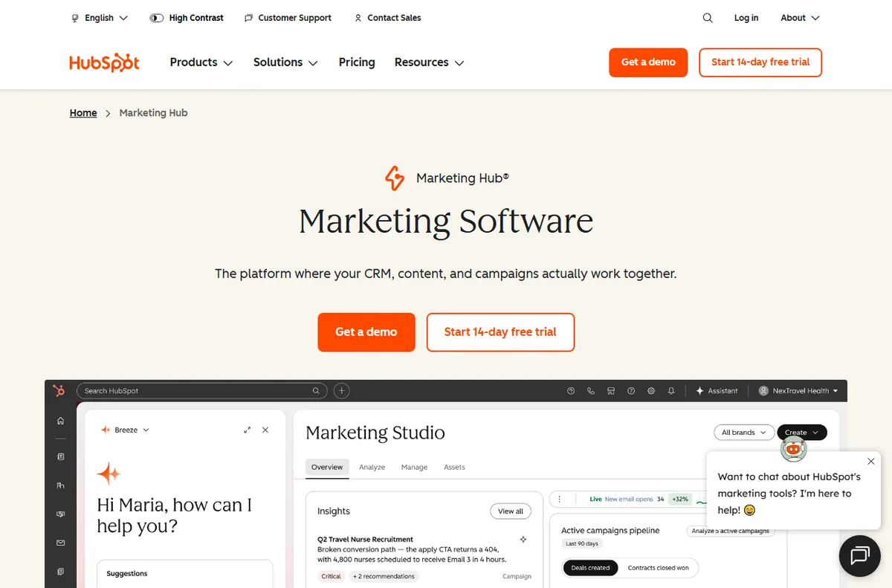
Task: Open the three-dot menu beside Live email opens
Action: tap(559, 500)
